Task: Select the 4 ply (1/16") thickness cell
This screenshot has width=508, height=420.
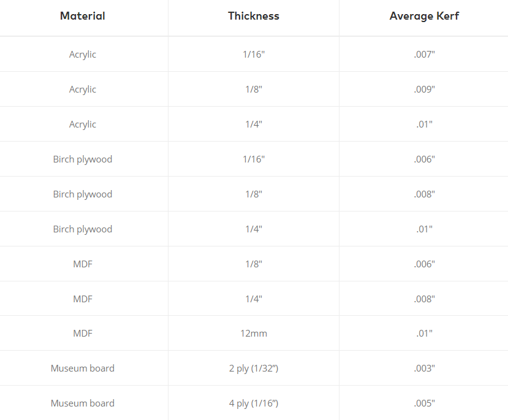Action: 254,403
